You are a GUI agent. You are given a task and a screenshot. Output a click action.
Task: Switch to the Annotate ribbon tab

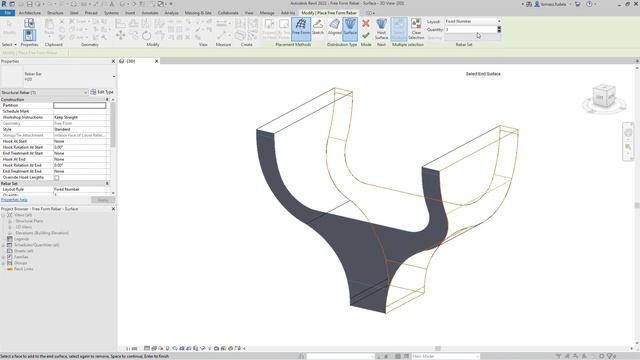click(x=149, y=13)
